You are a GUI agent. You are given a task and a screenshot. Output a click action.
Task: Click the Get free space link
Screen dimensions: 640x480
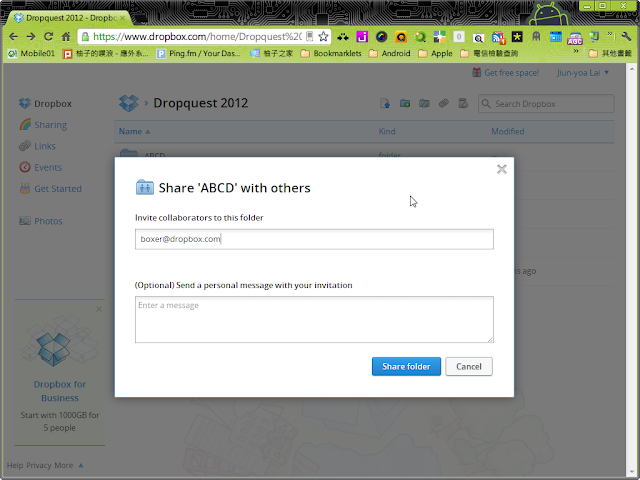click(506, 73)
